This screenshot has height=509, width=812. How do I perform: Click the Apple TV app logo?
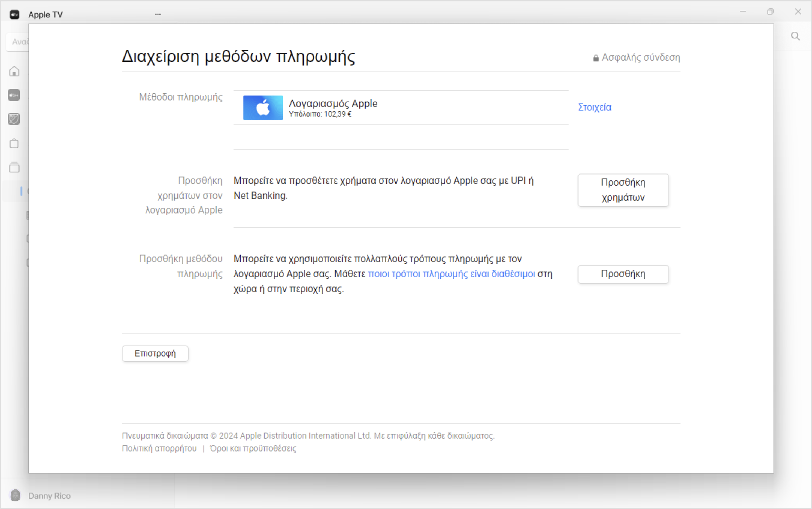coord(15,14)
